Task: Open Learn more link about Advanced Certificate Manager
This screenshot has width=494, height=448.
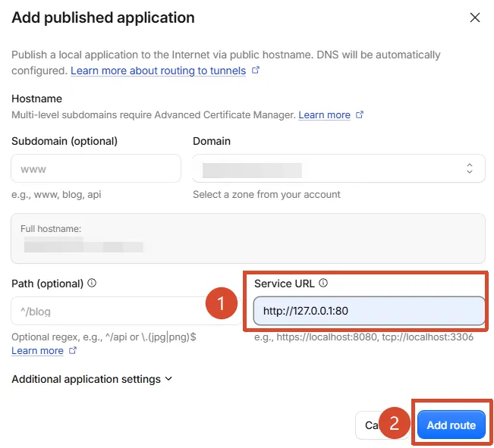Action: pyautogui.click(x=324, y=115)
